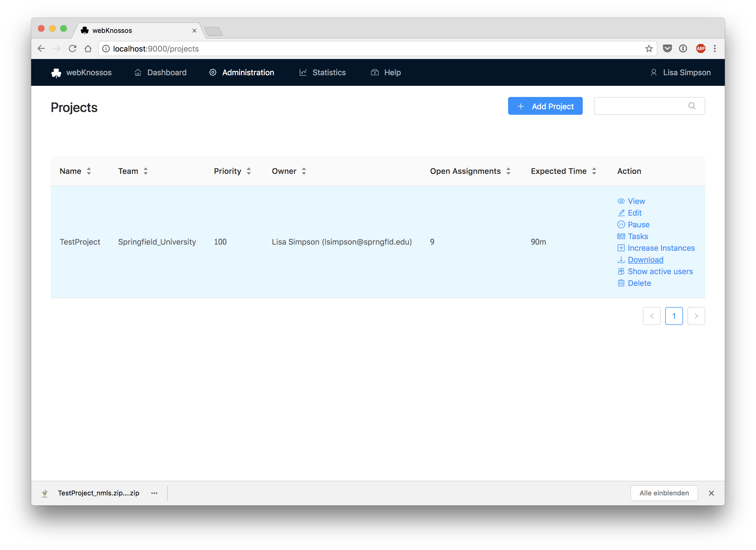
Task: Open the Lisa Simpson user menu
Action: click(x=681, y=72)
